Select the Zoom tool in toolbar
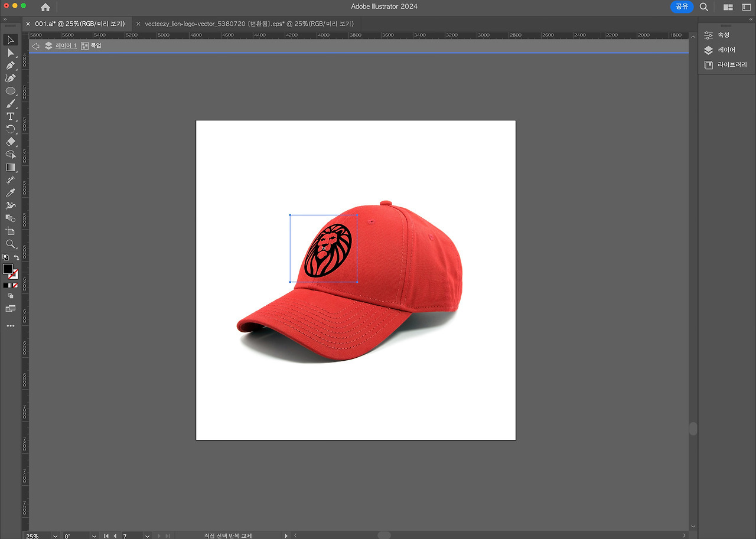Viewport: 756px width, 539px height. click(x=10, y=244)
